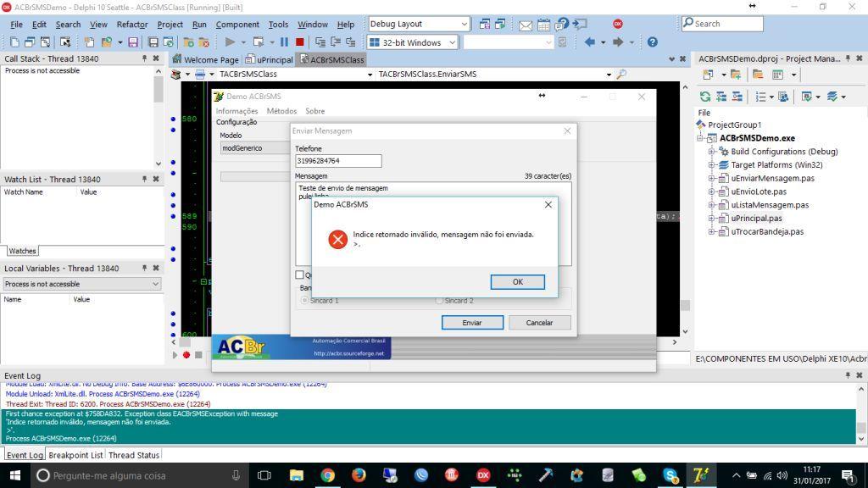
Task: Click Remove file from project icon
Action: pos(203,42)
